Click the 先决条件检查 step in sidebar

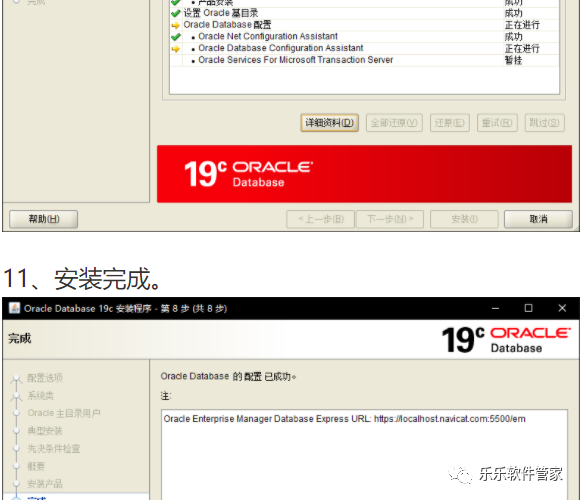(x=54, y=448)
